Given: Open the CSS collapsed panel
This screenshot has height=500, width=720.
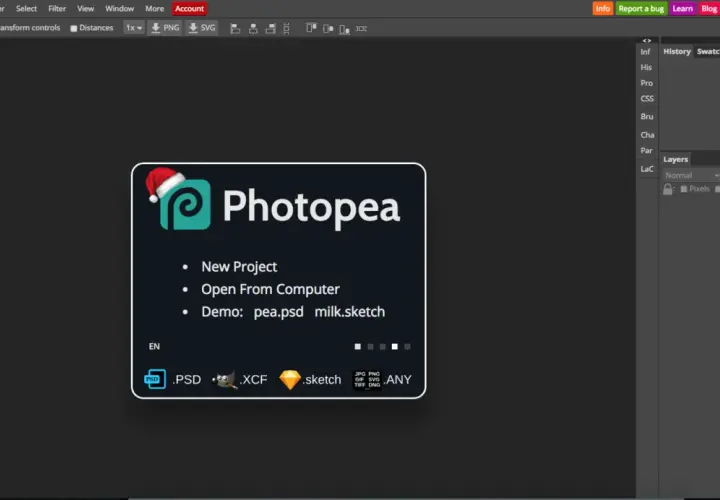Looking at the screenshot, I should click(647, 99).
